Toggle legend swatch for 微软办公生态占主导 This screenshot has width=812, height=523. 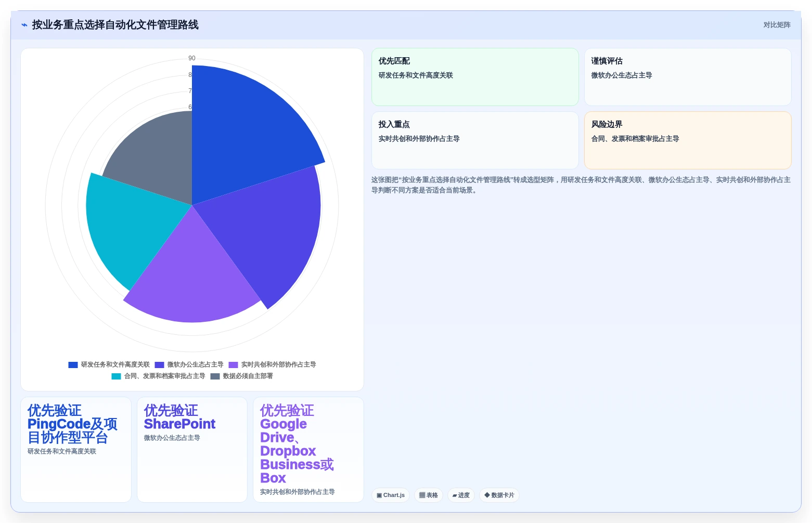pyautogui.click(x=159, y=365)
